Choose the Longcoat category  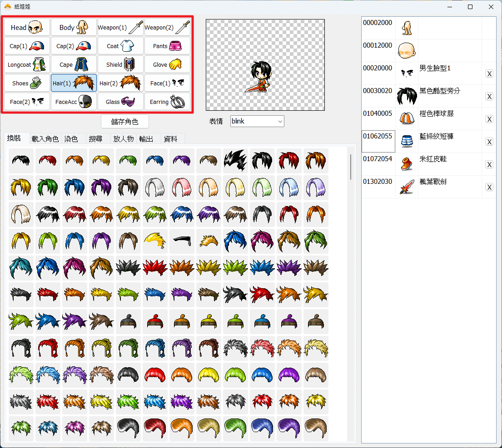pos(27,64)
